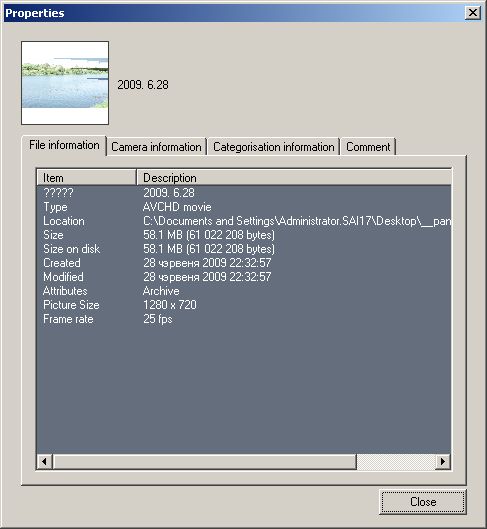Click the horizontal scrollbar thumb
487x529 pixels.
pyautogui.click(x=205, y=461)
